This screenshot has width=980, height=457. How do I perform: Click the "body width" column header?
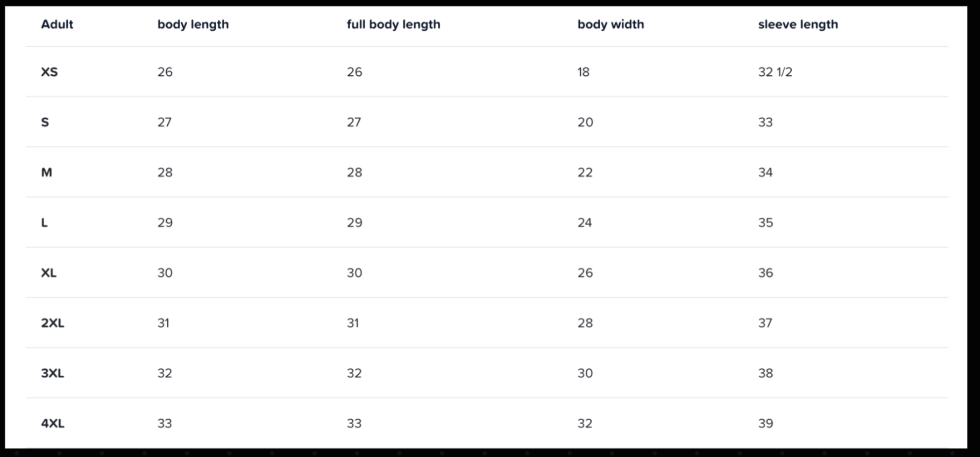tap(610, 24)
